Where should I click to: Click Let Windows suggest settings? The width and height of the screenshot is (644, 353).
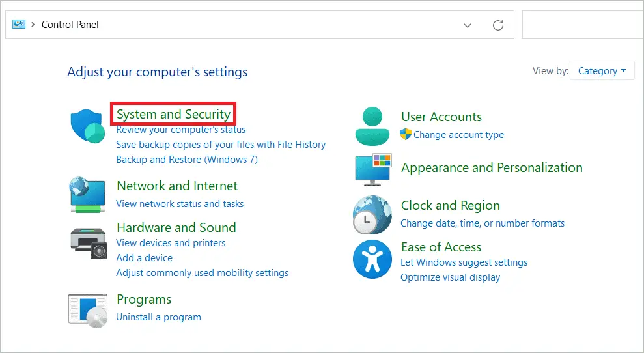pos(464,262)
